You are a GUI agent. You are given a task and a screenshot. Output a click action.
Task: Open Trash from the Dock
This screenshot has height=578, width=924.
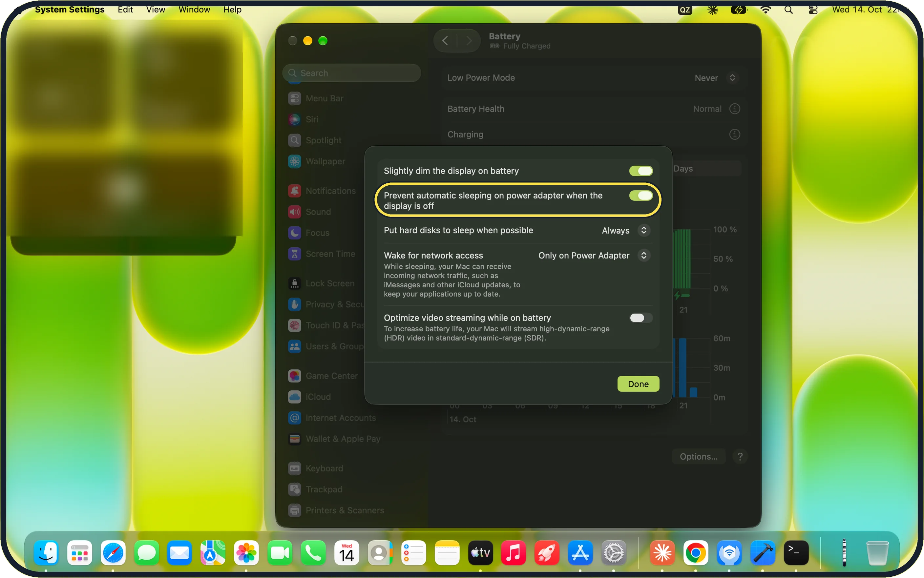877,553
